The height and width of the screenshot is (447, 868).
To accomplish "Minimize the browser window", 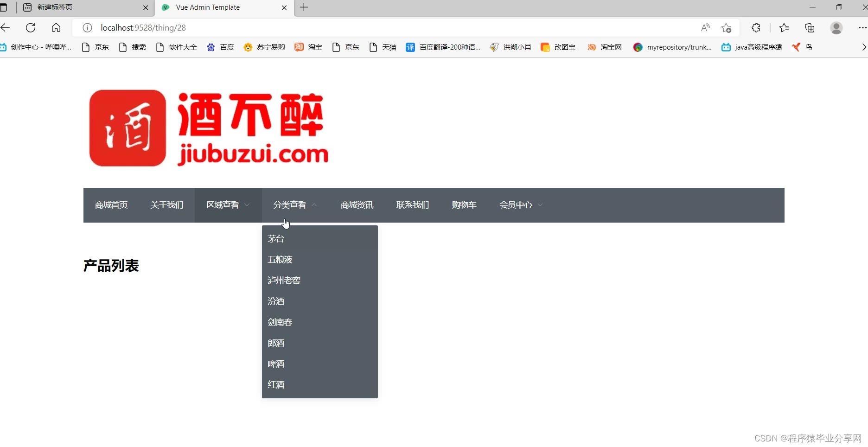I will pos(812,7).
